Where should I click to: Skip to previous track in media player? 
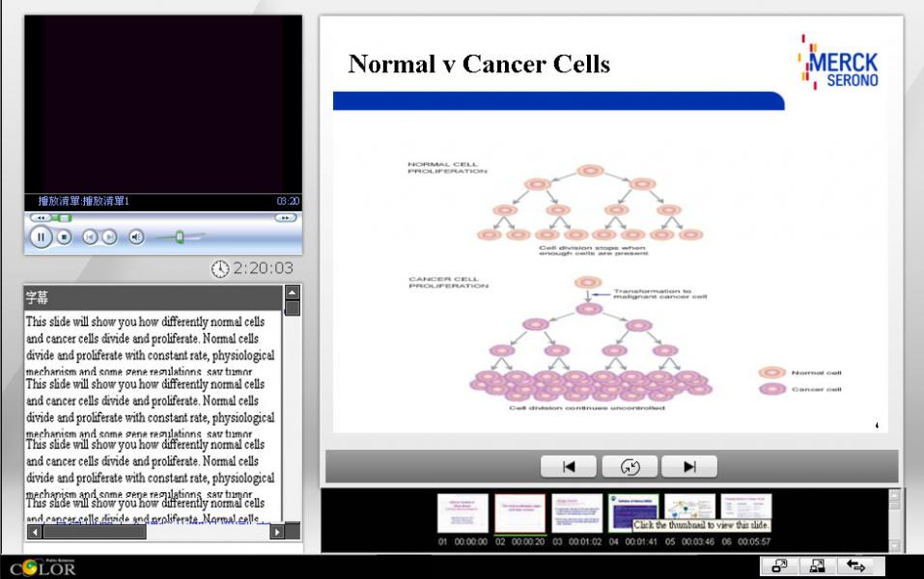click(x=90, y=237)
